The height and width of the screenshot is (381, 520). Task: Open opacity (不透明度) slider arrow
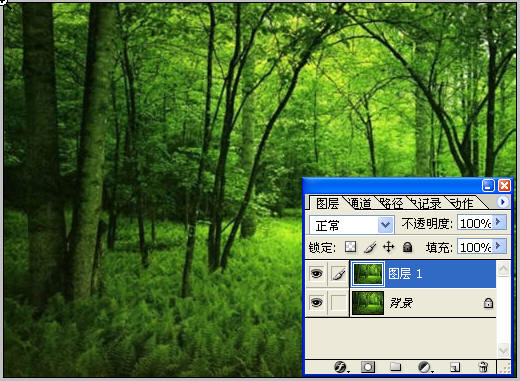coord(499,222)
